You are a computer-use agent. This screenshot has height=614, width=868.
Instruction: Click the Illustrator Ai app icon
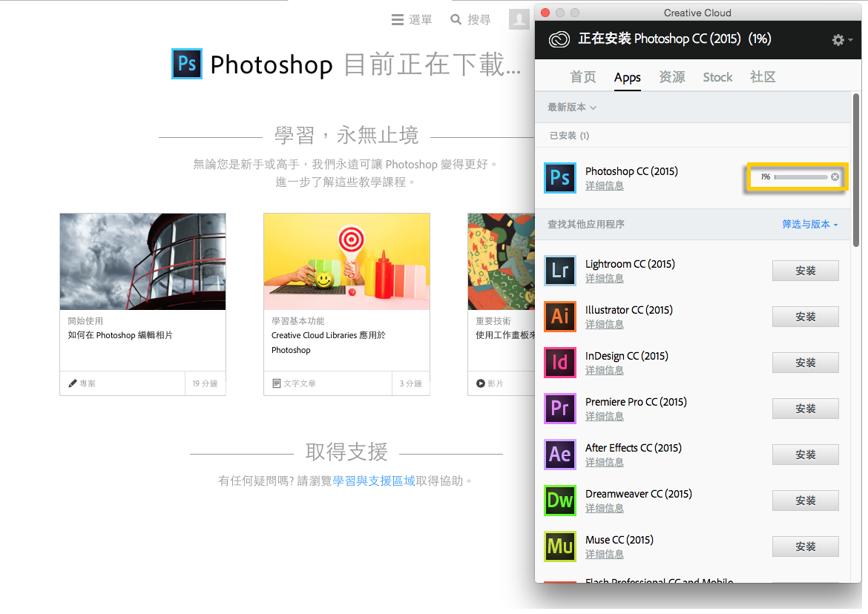[x=559, y=317]
